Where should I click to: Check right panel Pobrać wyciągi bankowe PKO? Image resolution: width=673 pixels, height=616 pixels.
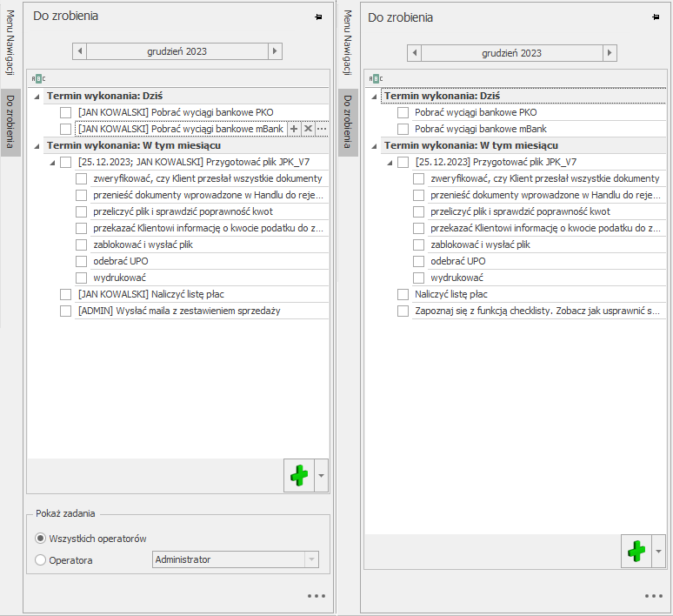pos(403,112)
